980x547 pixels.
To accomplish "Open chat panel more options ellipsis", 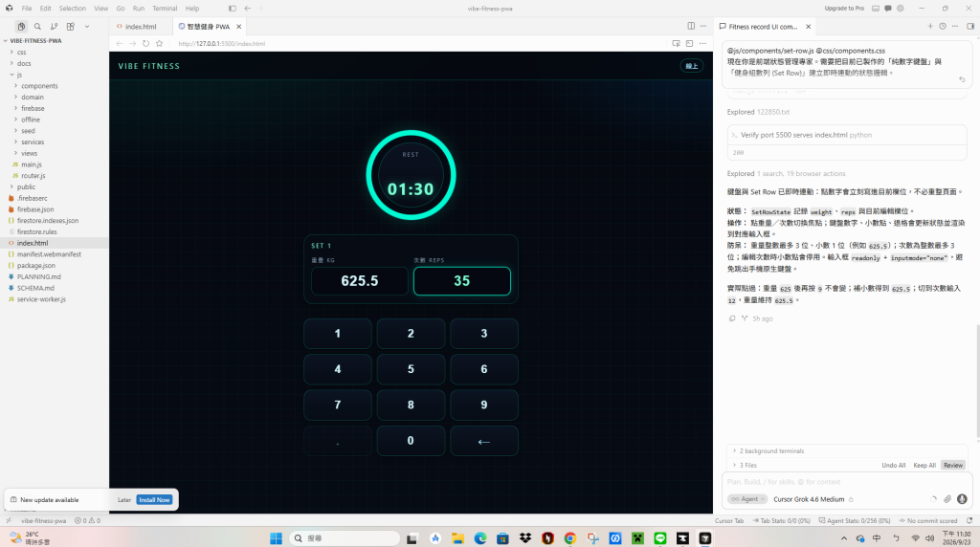I will pos(955,26).
